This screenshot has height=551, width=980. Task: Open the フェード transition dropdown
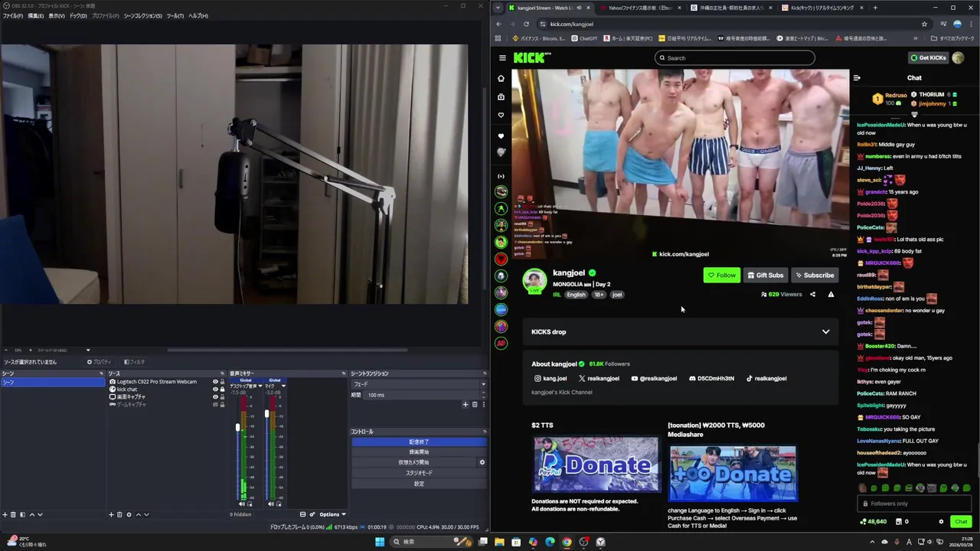pyautogui.click(x=419, y=384)
